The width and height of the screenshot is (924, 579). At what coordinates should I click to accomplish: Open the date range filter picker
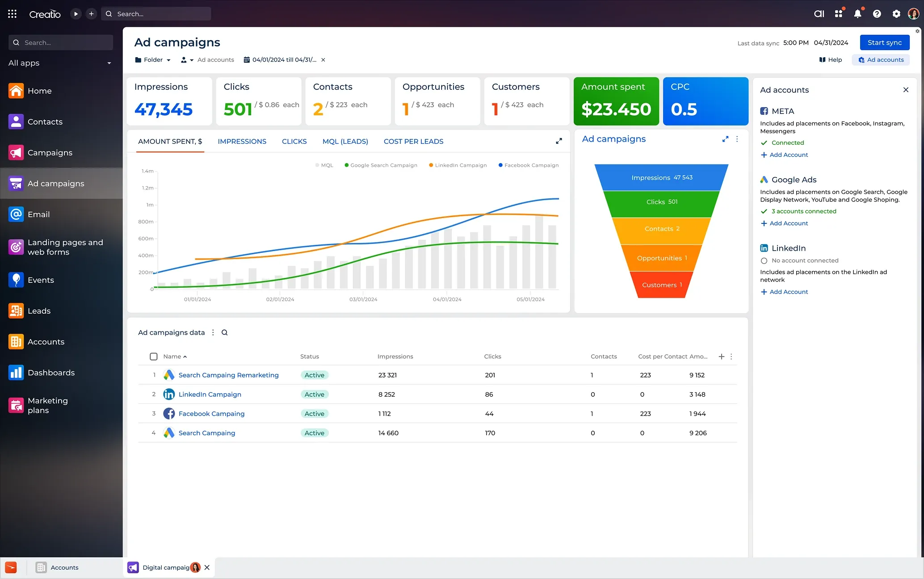coord(280,60)
